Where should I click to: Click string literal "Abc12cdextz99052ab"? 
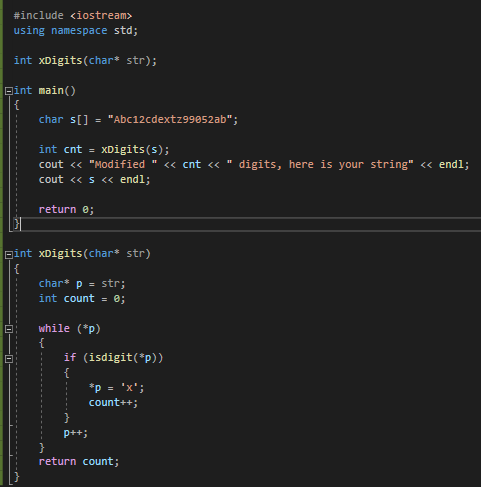pyautogui.click(x=170, y=120)
